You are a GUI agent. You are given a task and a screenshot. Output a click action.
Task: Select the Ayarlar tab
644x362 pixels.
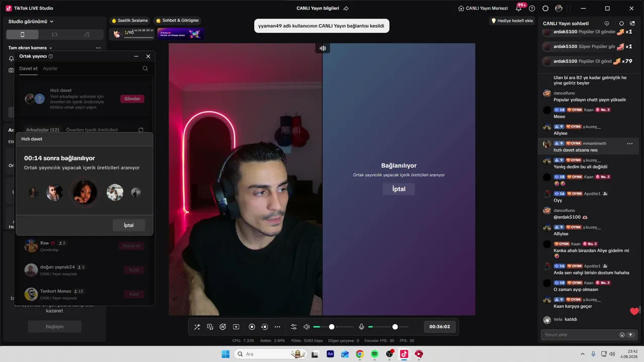pos(50,68)
